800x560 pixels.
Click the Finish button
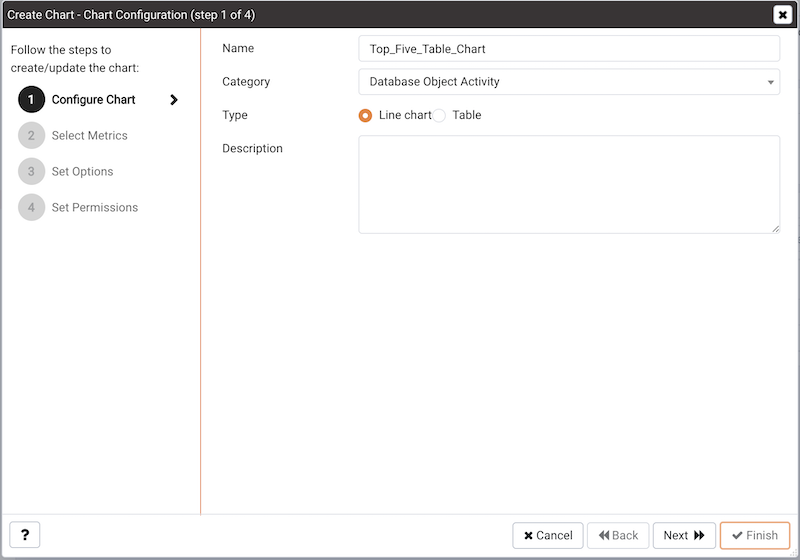click(x=755, y=536)
